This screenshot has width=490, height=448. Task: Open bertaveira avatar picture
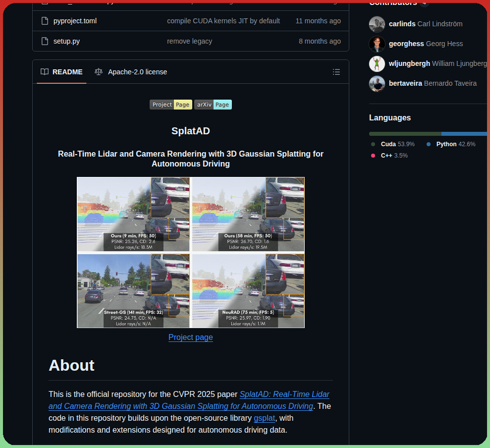[x=377, y=84]
